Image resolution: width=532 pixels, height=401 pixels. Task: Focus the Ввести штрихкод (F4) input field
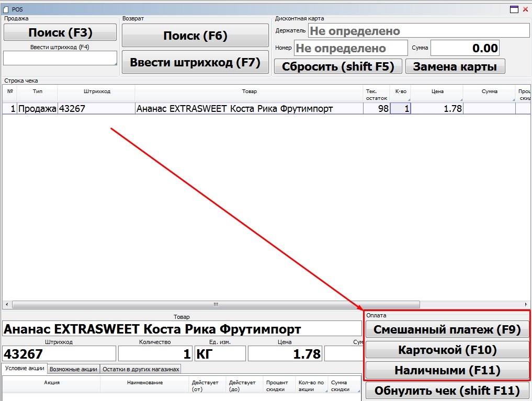(60, 58)
